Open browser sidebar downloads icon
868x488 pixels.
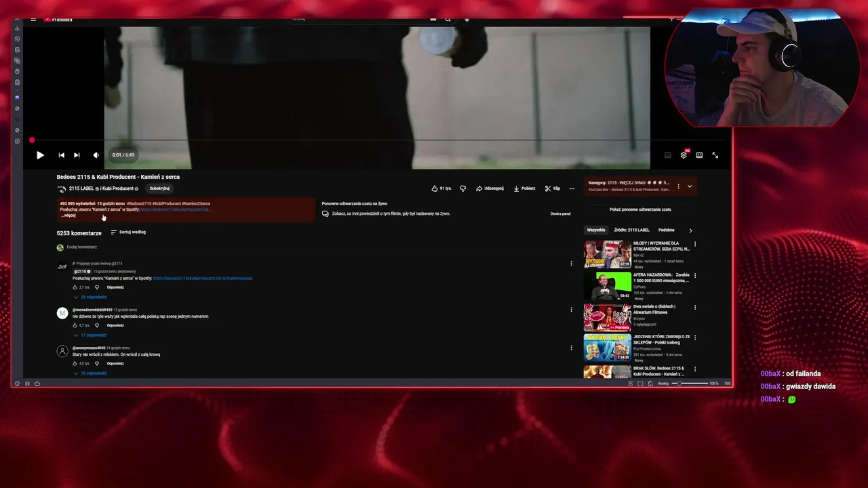click(18, 28)
